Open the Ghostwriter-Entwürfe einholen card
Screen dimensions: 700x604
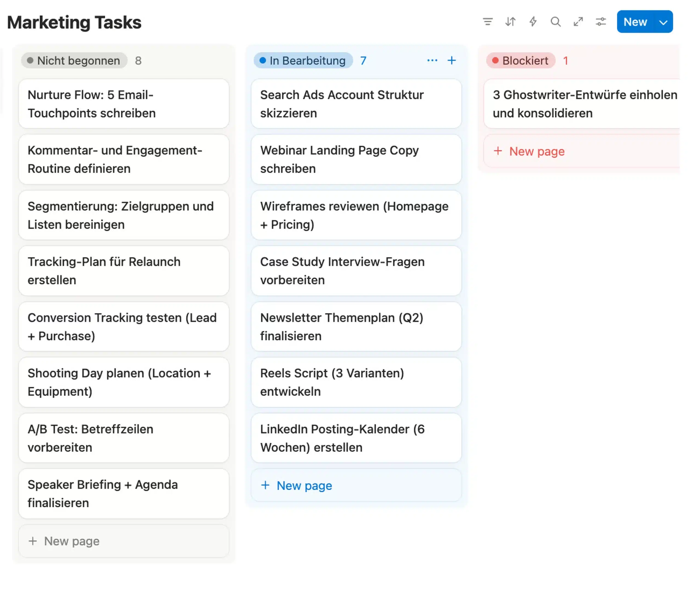581,104
